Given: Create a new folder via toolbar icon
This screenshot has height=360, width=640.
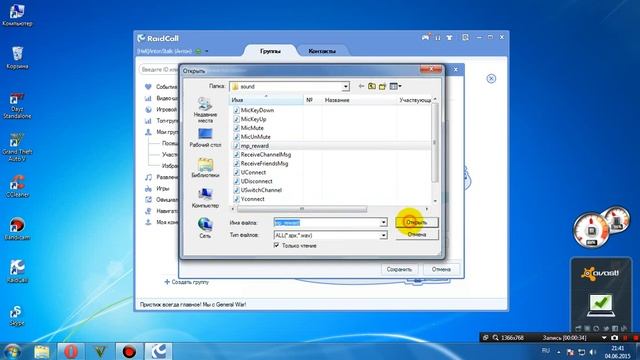Looking at the screenshot, I should pyautogui.click(x=382, y=86).
